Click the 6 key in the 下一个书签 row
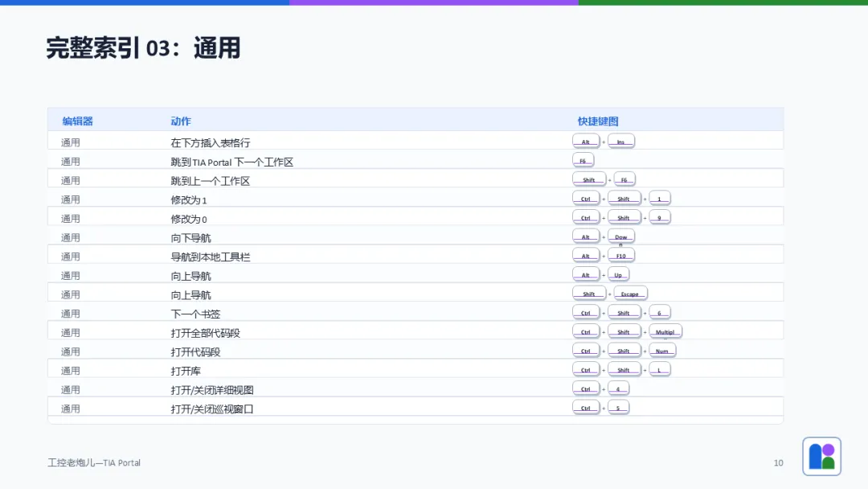 pyautogui.click(x=659, y=313)
